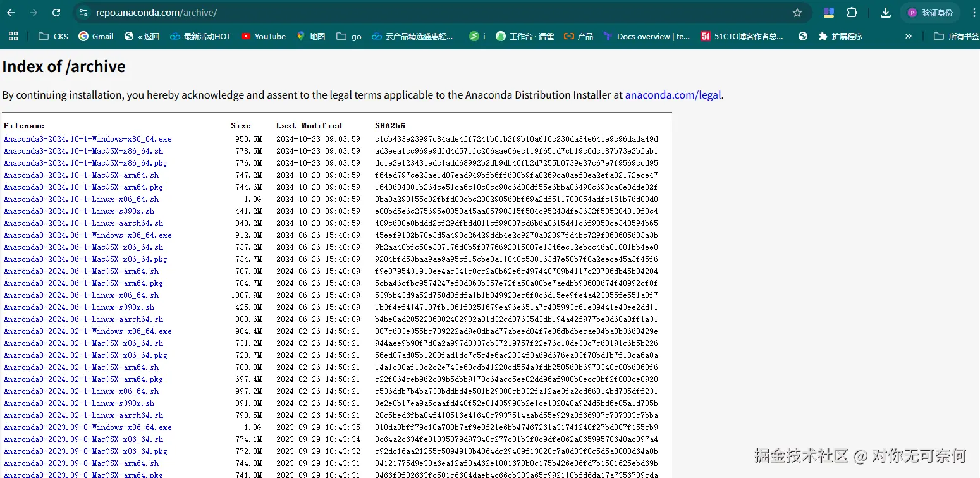Download Anaconda3-2024.02-1-Linux-s390x.sh

[79, 403]
